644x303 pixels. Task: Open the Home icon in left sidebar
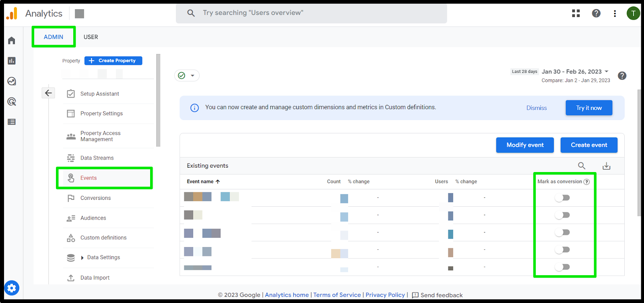(12, 40)
